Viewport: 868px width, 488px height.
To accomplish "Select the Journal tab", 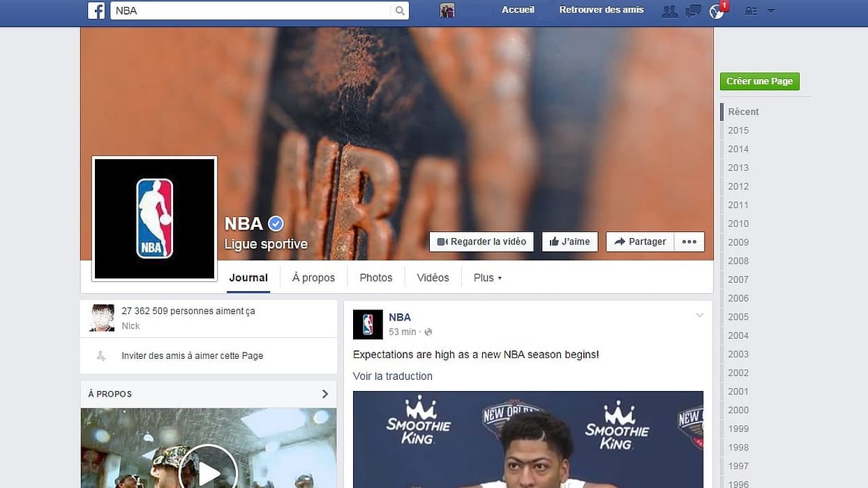I will (248, 277).
